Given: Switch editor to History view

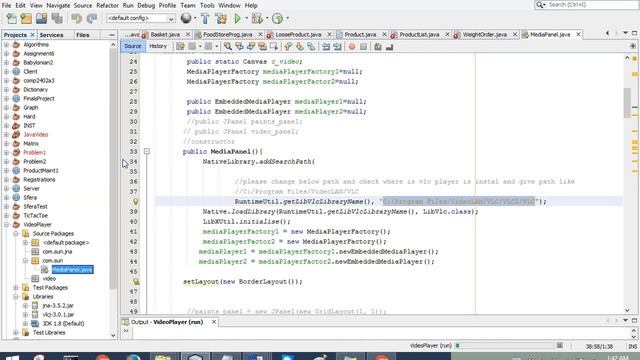Looking at the screenshot, I should [x=158, y=46].
